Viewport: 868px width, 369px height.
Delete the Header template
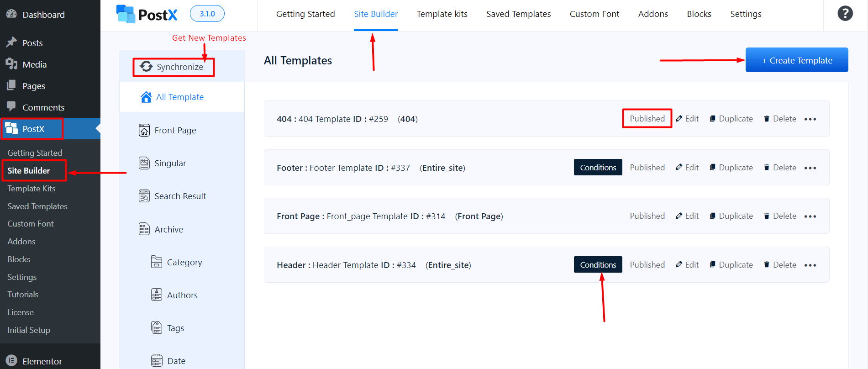pyautogui.click(x=780, y=265)
